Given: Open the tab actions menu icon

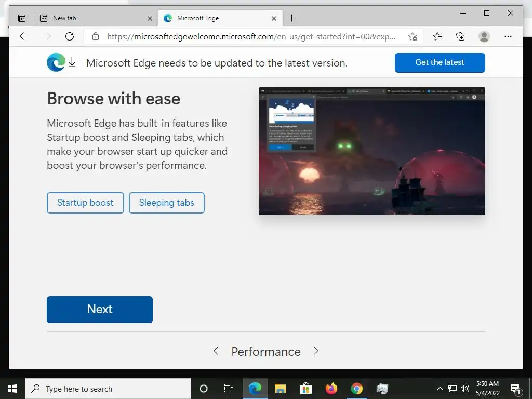Looking at the screenshot, I should pyautogui.click(x=22, y=18).
